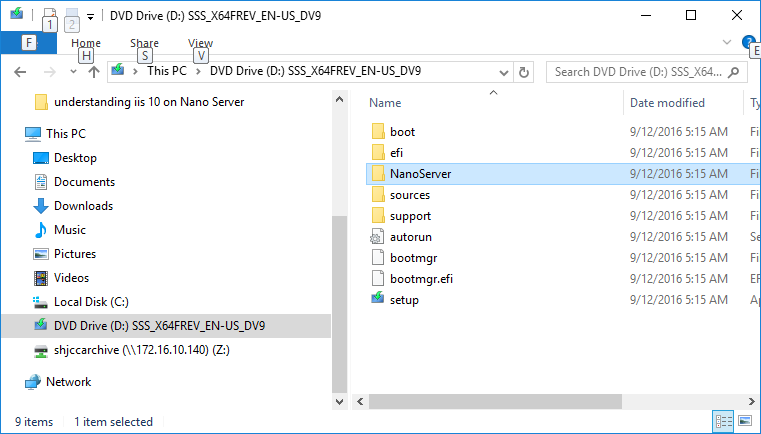Screen dimensions: 761x434
Task: Refresh the current folder view
Action: point(524,72)
